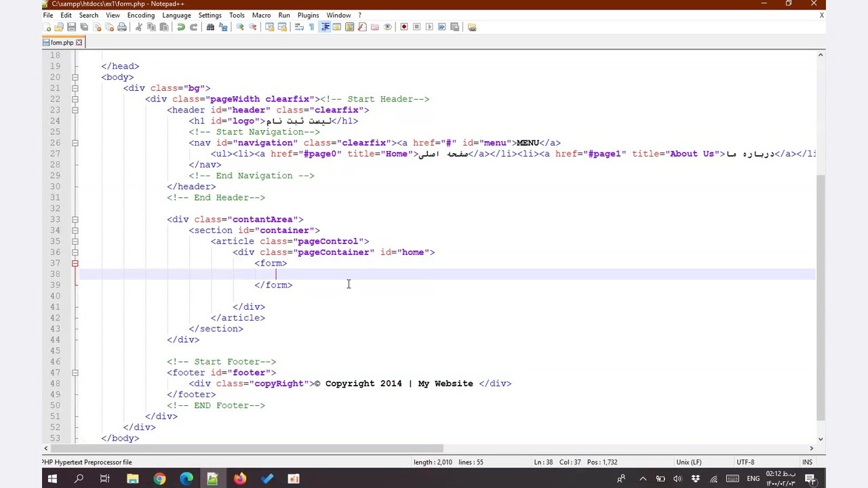Viewport: 868px width, 488px height.
Task: Collapse the contantArea div fold on line 33
Action: [75, 220]
